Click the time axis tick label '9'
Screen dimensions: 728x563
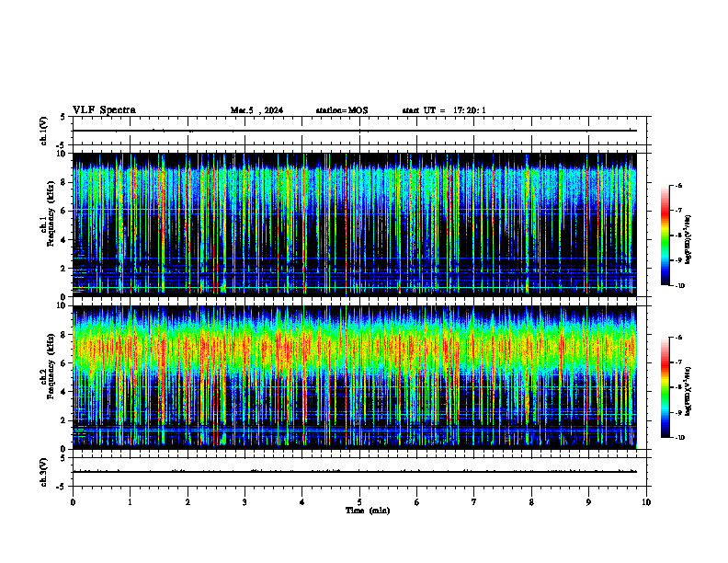[x=588, y=502]
